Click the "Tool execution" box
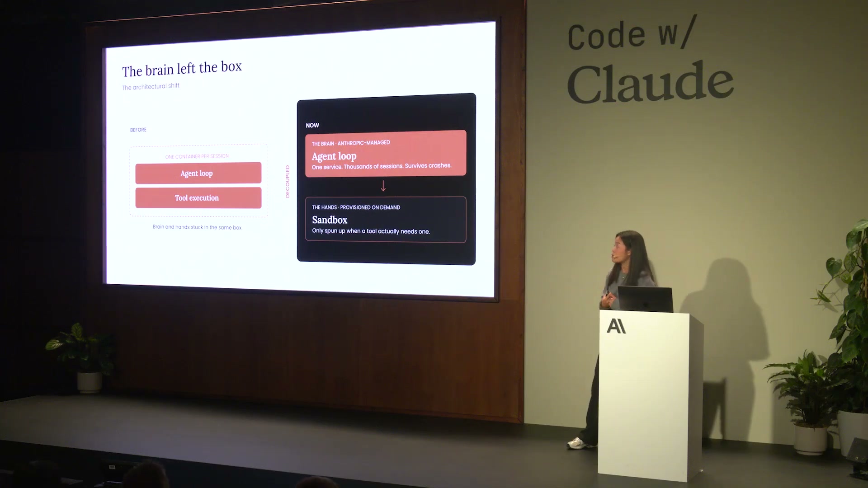This screenshot has height=488, width=868. 198,198
